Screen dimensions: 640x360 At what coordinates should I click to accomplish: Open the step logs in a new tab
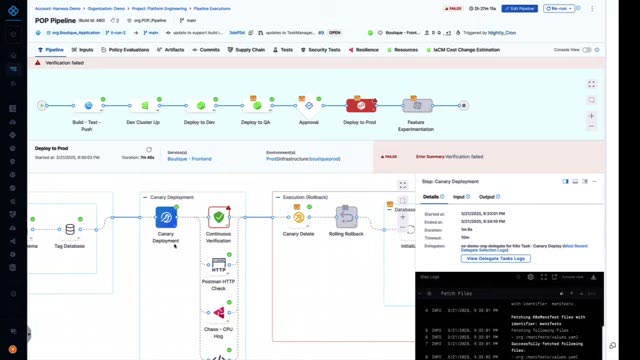coord(554,277)
